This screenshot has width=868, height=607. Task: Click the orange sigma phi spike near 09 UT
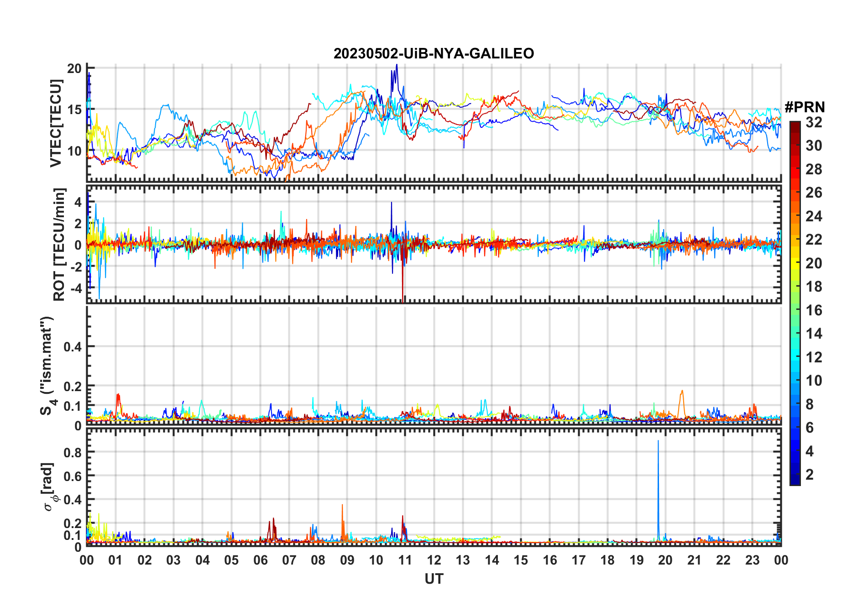[342, 523]
